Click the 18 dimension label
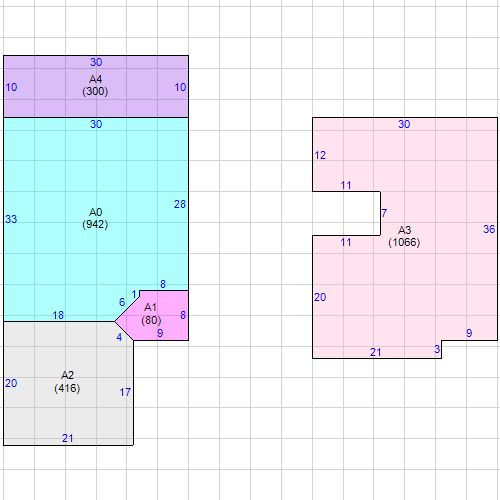Image resolution: width=500 pixels, height=500 pixels. click(58, 315)
